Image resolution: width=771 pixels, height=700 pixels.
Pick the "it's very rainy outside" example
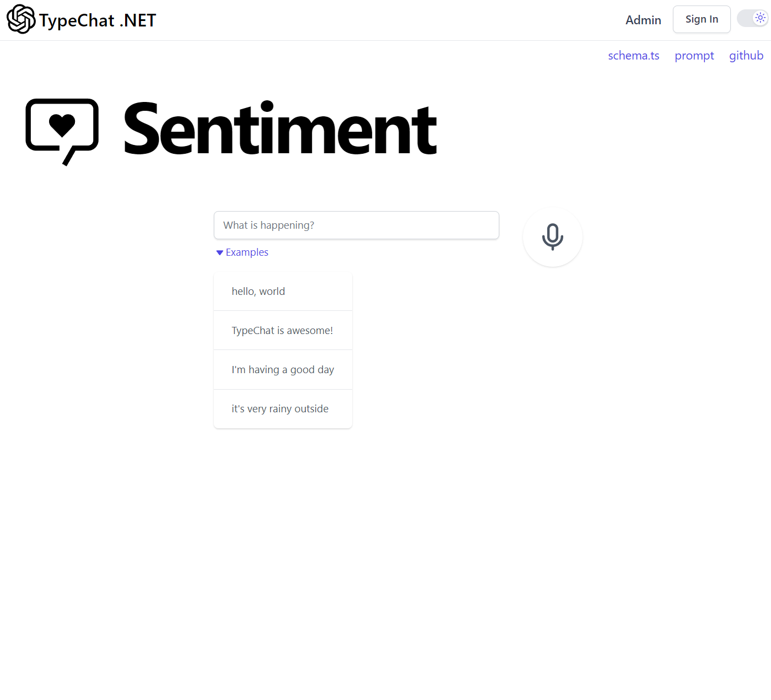[x=283, y=409]
